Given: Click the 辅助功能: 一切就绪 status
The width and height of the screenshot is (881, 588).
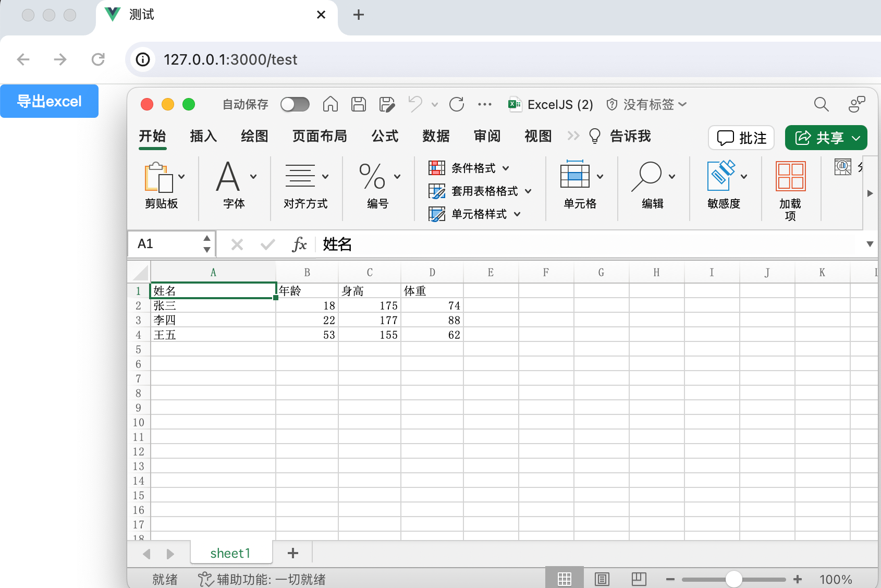Looking at the screenshot, I should [x=262, y=579].
